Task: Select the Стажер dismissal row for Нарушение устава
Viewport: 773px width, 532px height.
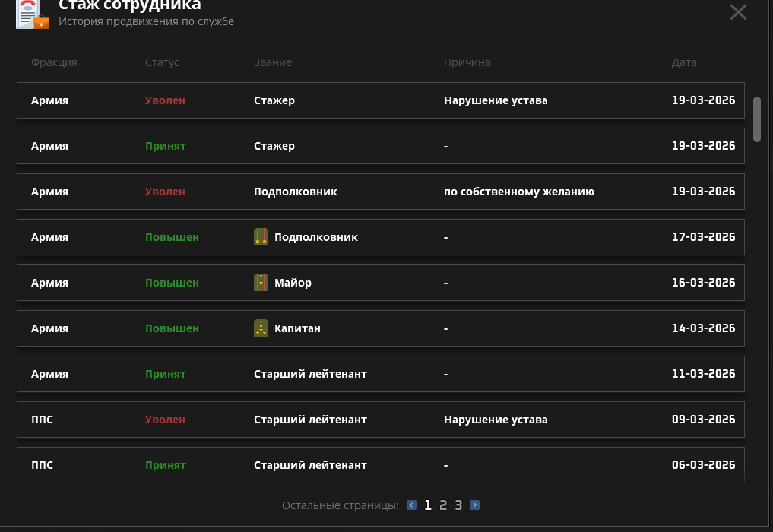Action: [380, 100]
